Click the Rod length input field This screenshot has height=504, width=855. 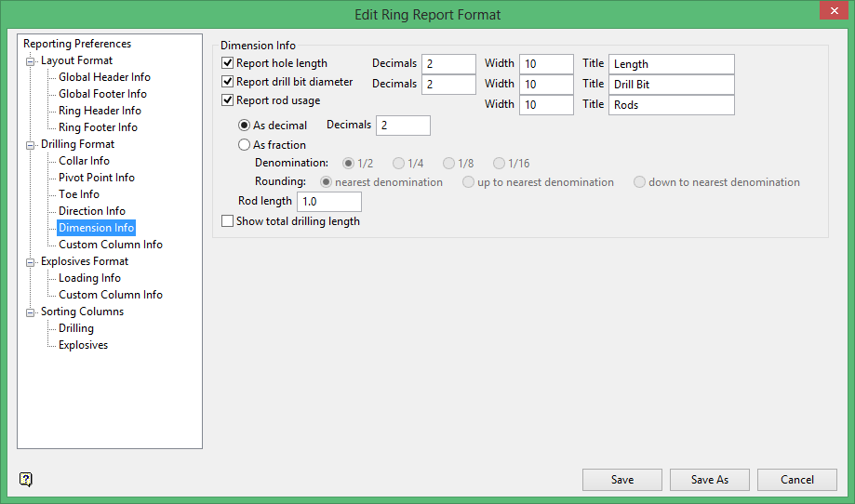click(328, 202)
